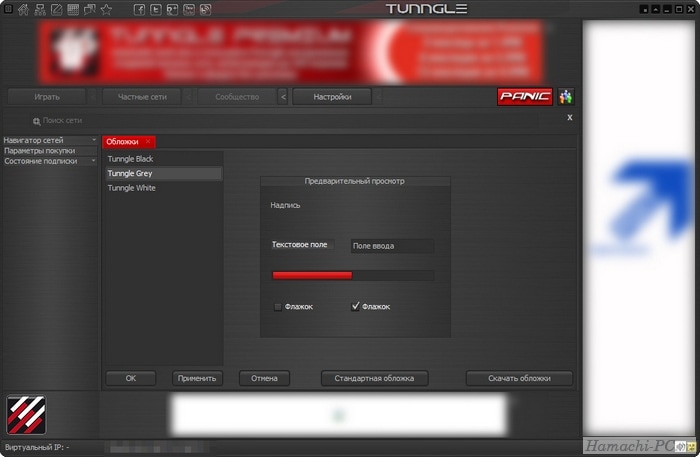
Task: Open the Facebook icon in title bar
Action: click(x=139, y=9)
